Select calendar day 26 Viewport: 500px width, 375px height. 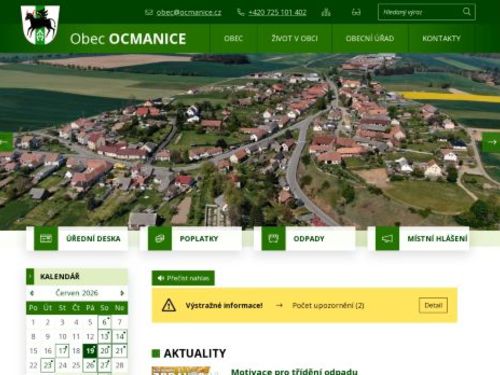[90, 365]
